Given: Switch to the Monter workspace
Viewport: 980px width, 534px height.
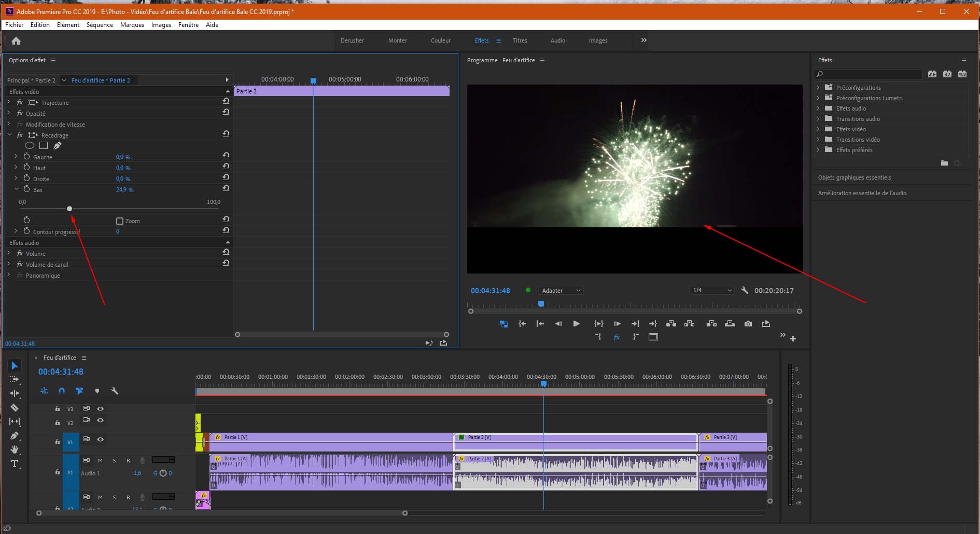Looking at the screenshot, I should [398, 40].
